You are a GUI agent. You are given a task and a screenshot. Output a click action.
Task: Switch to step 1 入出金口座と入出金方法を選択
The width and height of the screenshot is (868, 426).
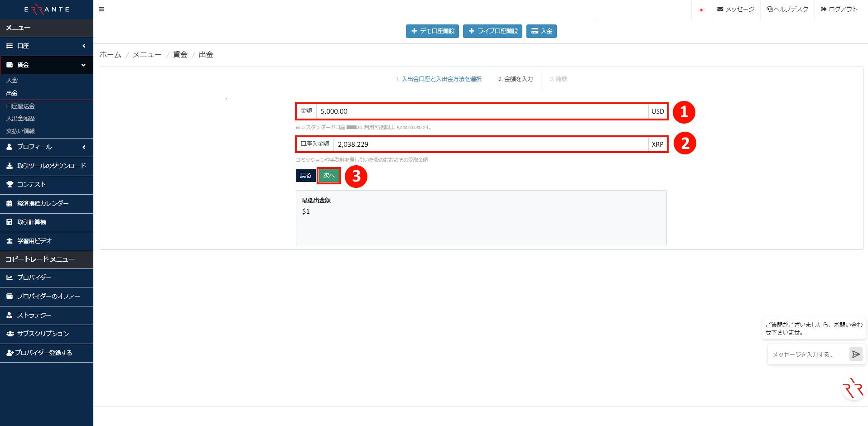pos(439,79)
